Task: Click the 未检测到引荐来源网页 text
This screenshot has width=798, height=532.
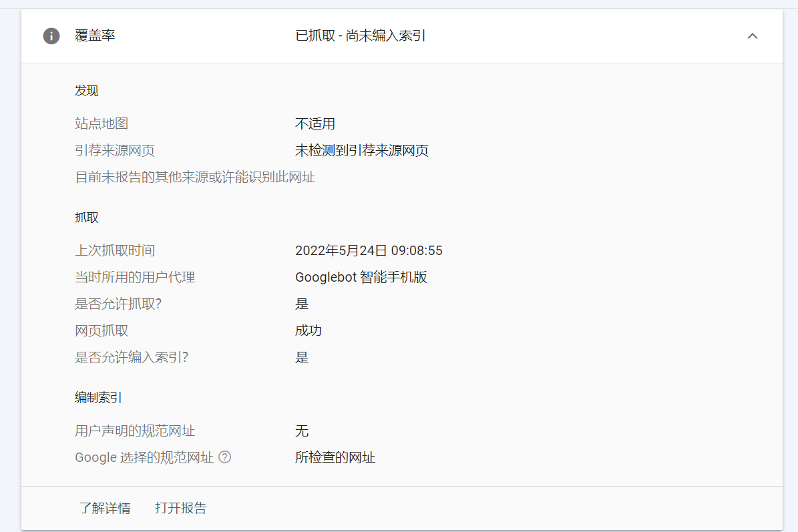Action: pyautogui.click(x=363, y=150)
